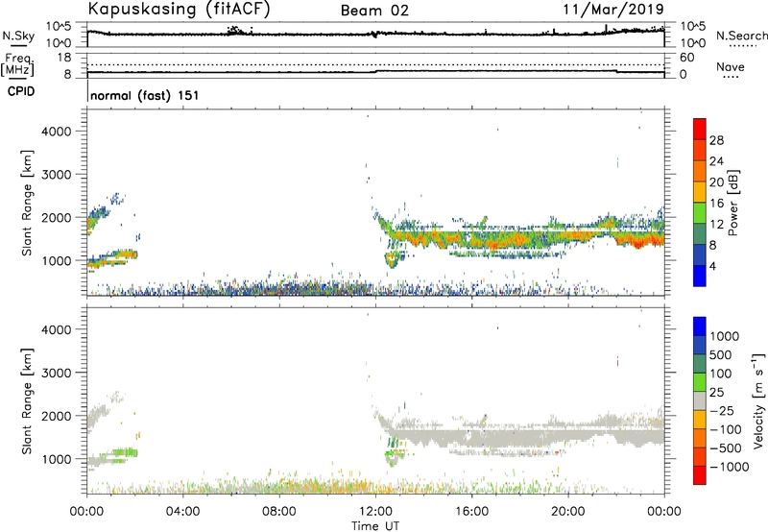Click the 'CPID' label
The image size is (768, 532).
coord(21,91)
